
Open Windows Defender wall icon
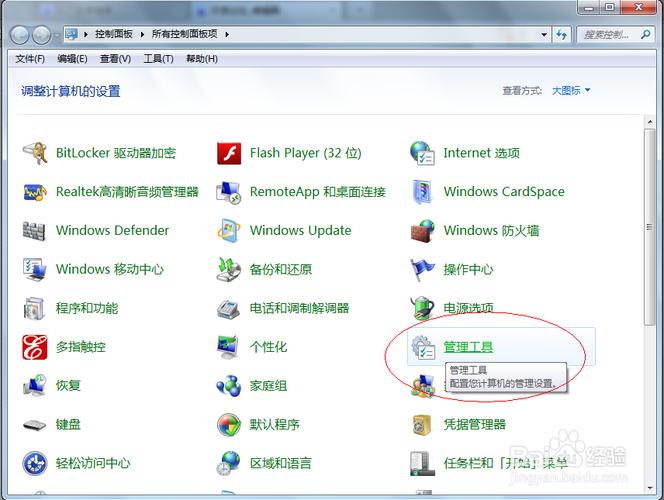coord(35,231)
